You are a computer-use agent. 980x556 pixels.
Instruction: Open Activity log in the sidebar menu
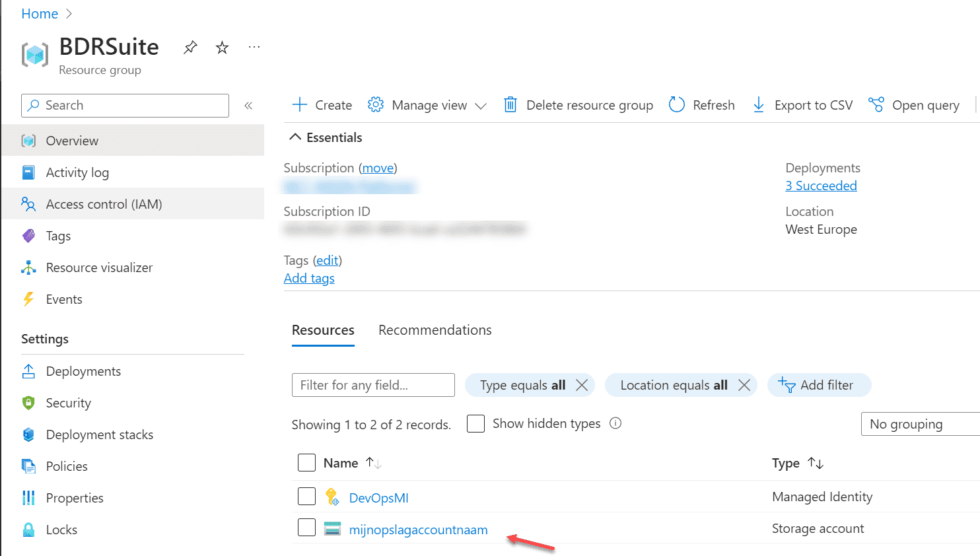tap(133, 172)
